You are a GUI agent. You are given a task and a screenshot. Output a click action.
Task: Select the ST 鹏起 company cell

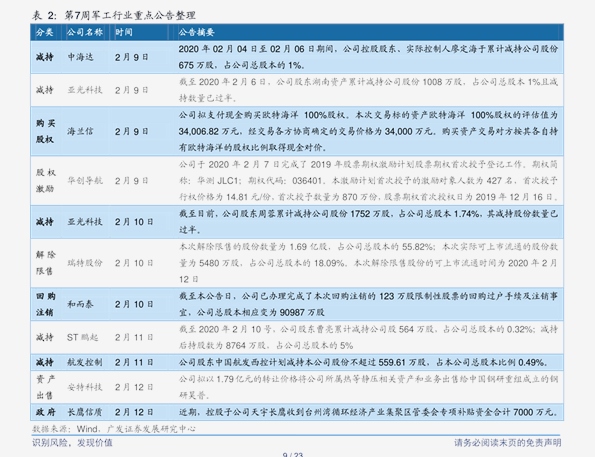coord(82,337)
